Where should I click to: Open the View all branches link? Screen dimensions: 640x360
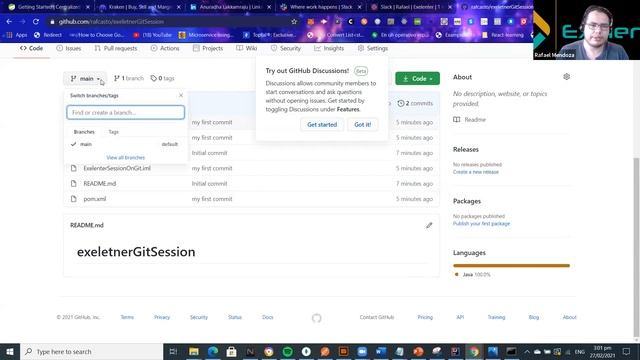pyautogui.click(x=125, y=158)
